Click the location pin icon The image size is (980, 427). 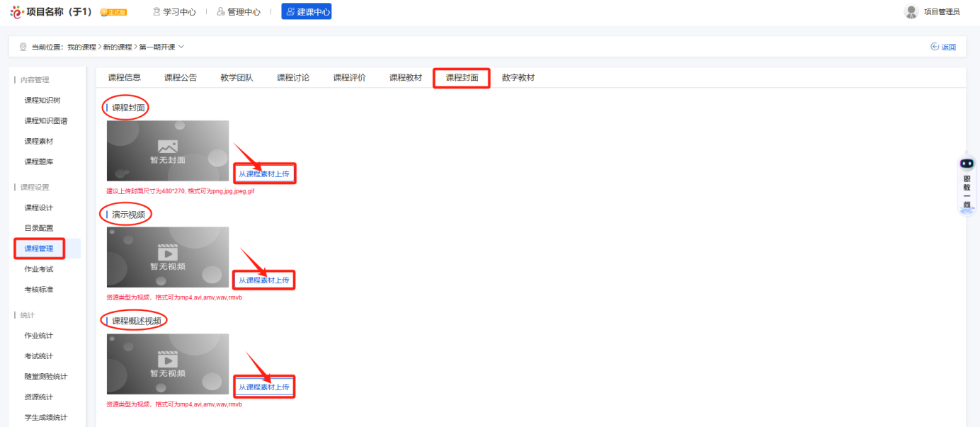click(23, 47)
